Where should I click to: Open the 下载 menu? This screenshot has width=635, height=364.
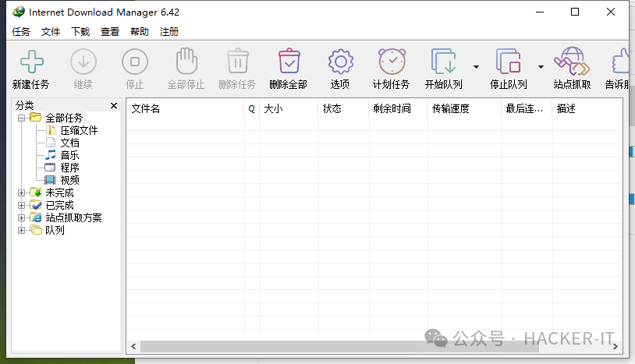(80, 31)
